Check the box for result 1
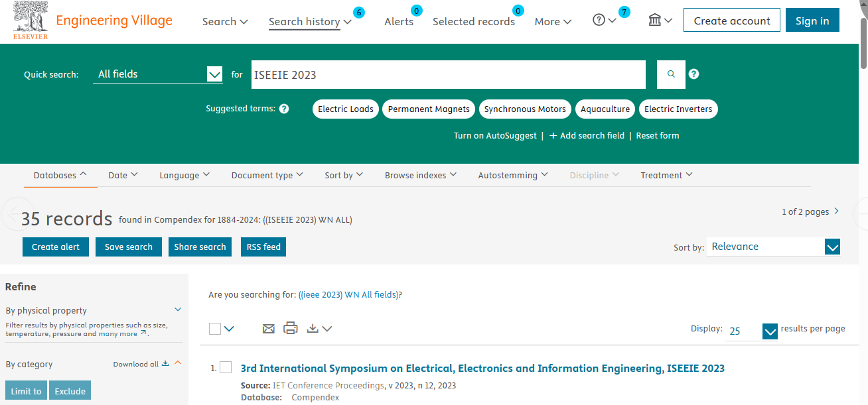The image size is (868, 405). pos(226,367)
